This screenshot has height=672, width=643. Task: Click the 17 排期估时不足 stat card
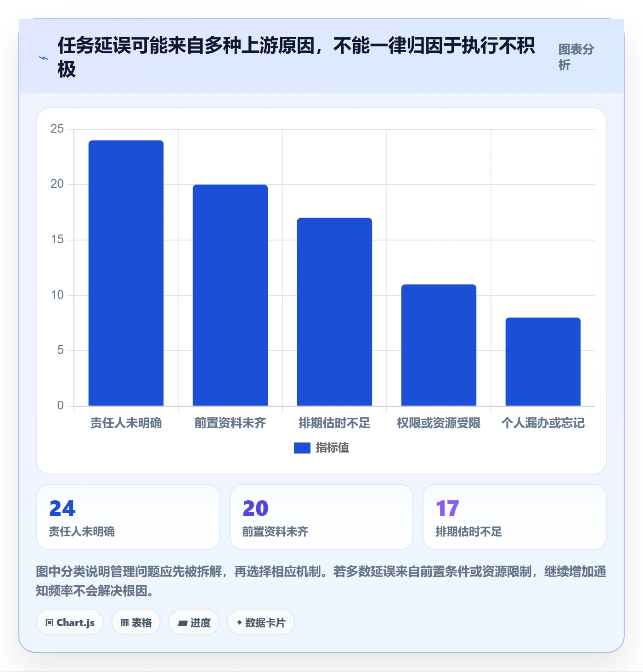(515, 517)
